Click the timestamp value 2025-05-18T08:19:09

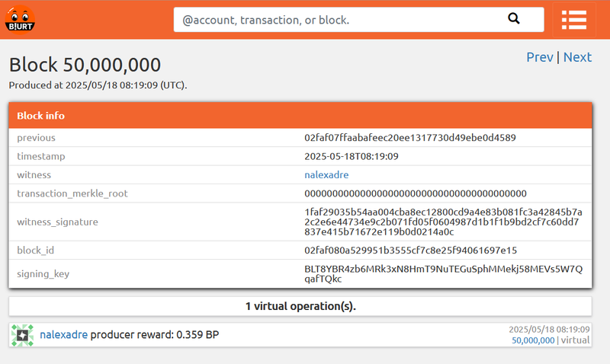click(352, 156)
